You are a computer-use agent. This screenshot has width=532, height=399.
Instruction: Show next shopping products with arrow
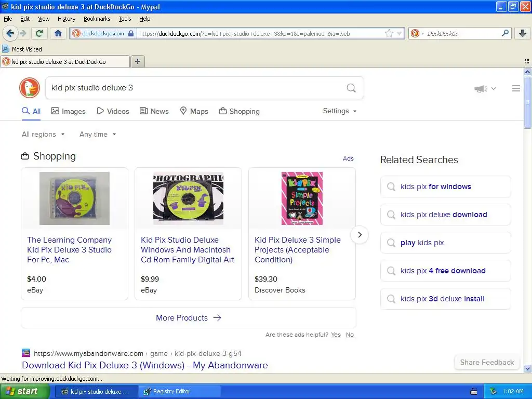tap(360, 234)
